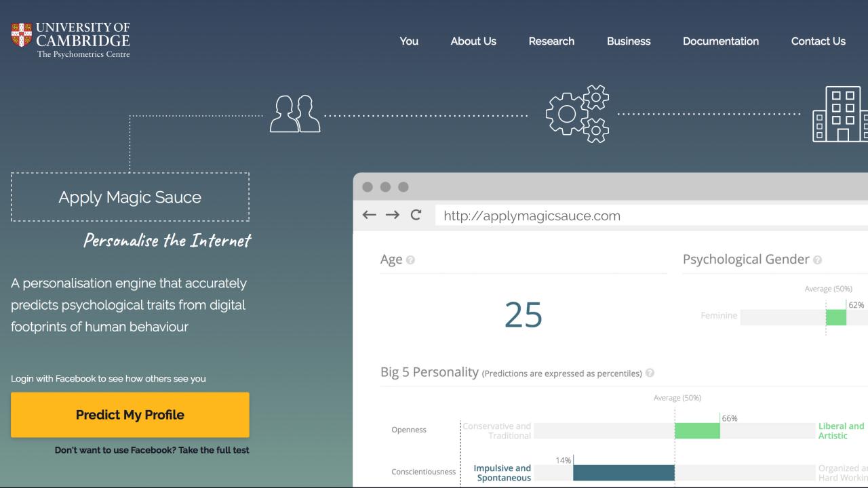Open the Documentation page
Image resolution: width=868 pixels, height=488 pixels.
coord(721,41)
